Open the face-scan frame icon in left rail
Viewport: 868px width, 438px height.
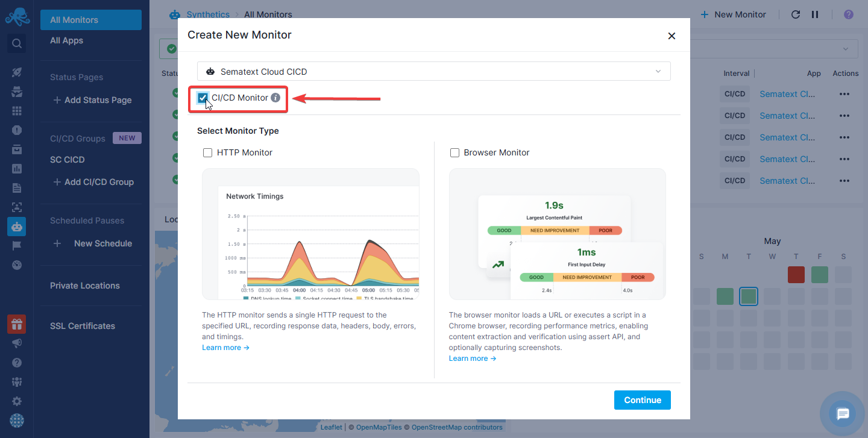click(x=17, y=207)
